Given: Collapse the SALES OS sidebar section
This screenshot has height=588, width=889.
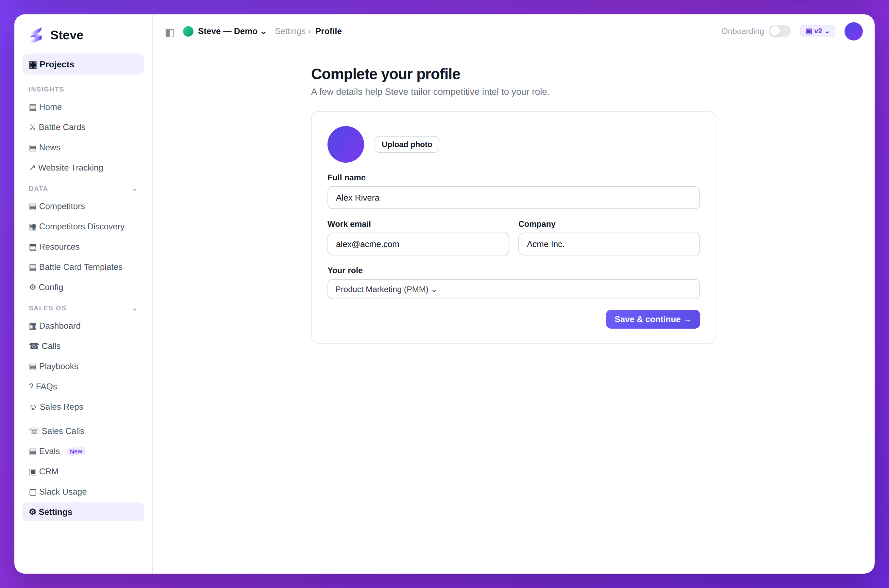Looking at the screenshot, I should coord(134,309).
